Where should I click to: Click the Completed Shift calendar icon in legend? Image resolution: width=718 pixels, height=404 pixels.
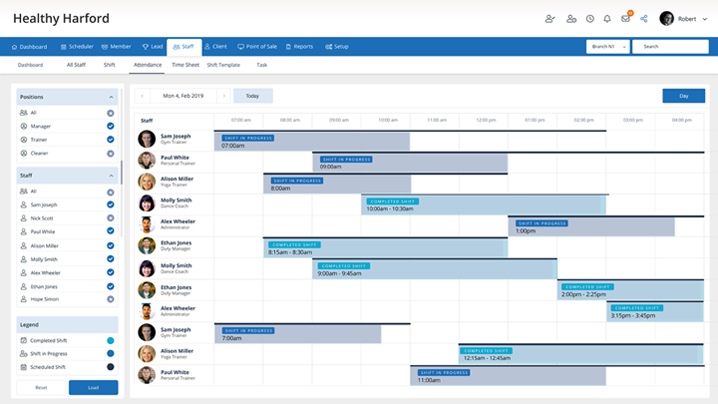[24, 340]
